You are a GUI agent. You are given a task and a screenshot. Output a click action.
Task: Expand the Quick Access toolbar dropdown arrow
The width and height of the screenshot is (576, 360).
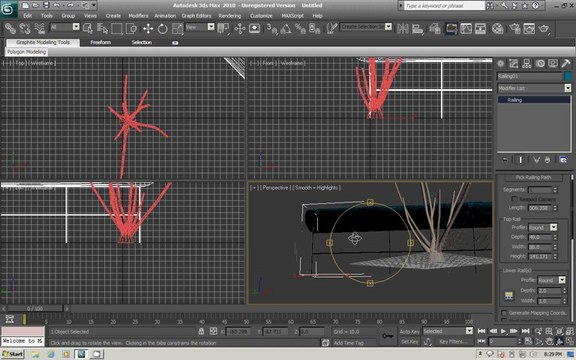tap(94, 5)
